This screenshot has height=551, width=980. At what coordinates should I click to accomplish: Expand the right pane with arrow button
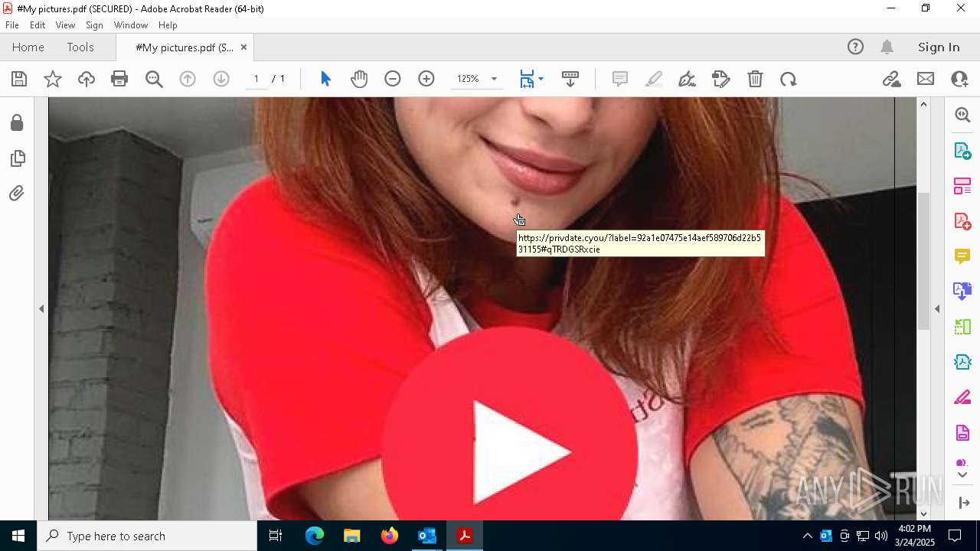964,503
